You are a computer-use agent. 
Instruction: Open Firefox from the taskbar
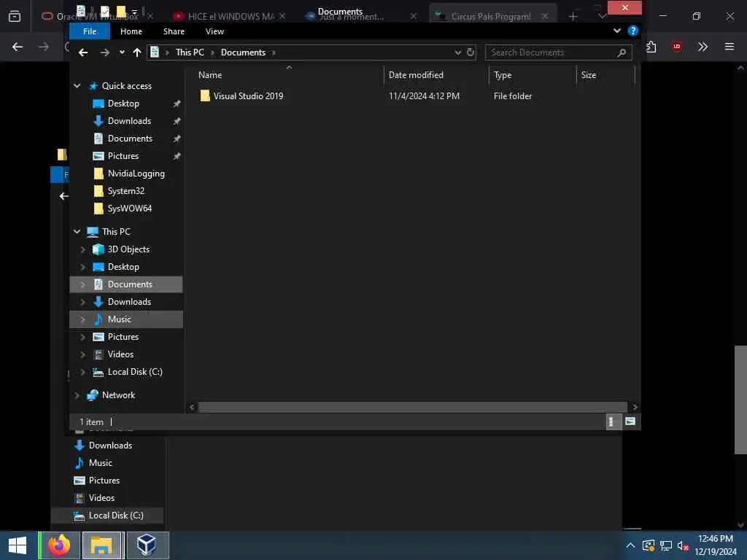[x=59, y=545]
